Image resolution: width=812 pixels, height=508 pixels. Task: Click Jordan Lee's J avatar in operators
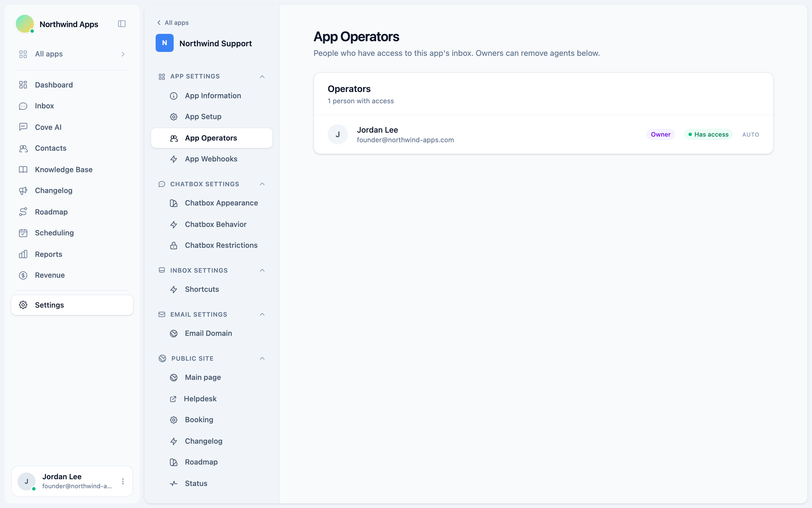point(337,134)
